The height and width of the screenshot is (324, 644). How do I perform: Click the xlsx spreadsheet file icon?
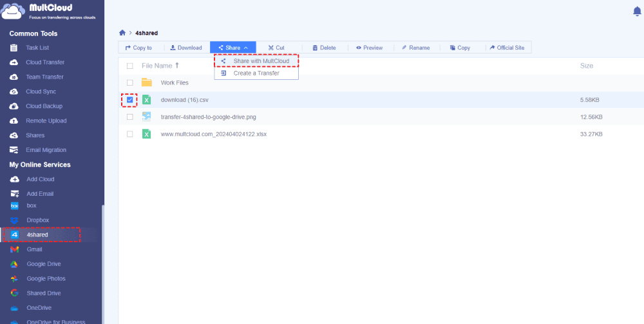[x=147, y=134]
